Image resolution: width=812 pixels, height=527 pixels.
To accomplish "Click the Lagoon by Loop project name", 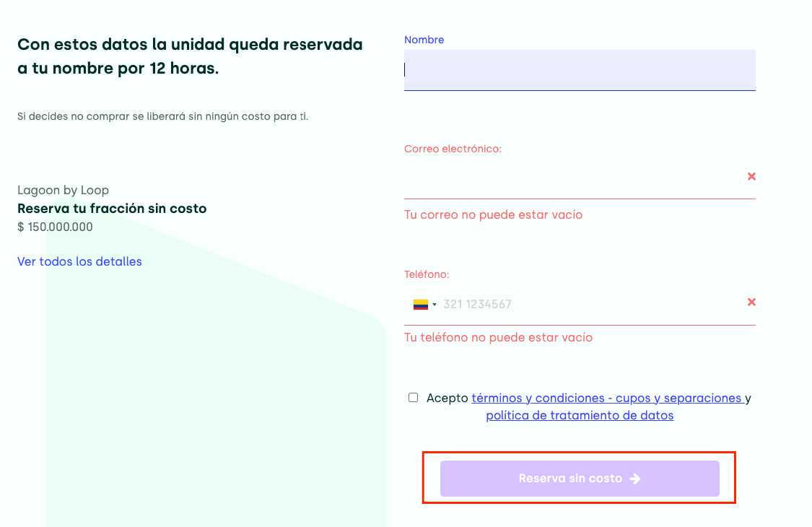I will click(x=63, y=190).
